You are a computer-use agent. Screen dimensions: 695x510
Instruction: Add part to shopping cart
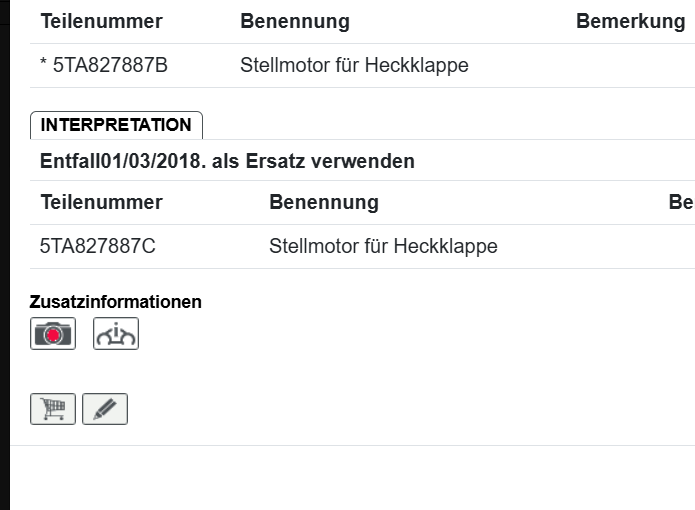[x=53, y=409]
